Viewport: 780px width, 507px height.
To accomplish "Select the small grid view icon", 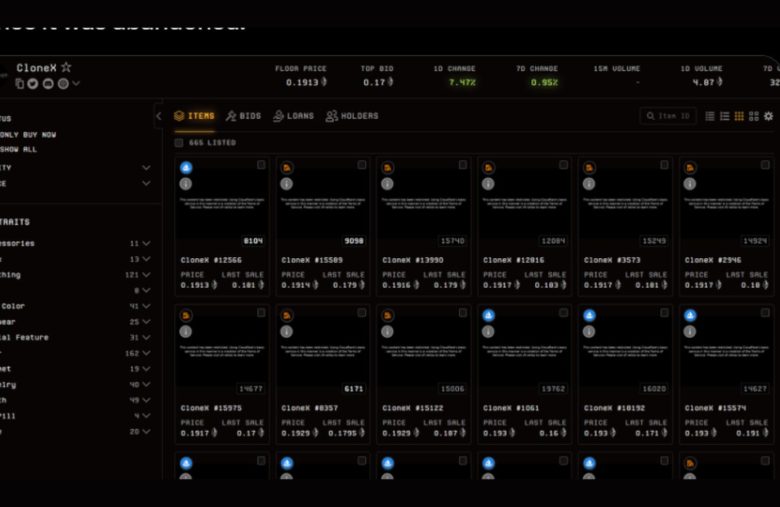I will [739, 116].
